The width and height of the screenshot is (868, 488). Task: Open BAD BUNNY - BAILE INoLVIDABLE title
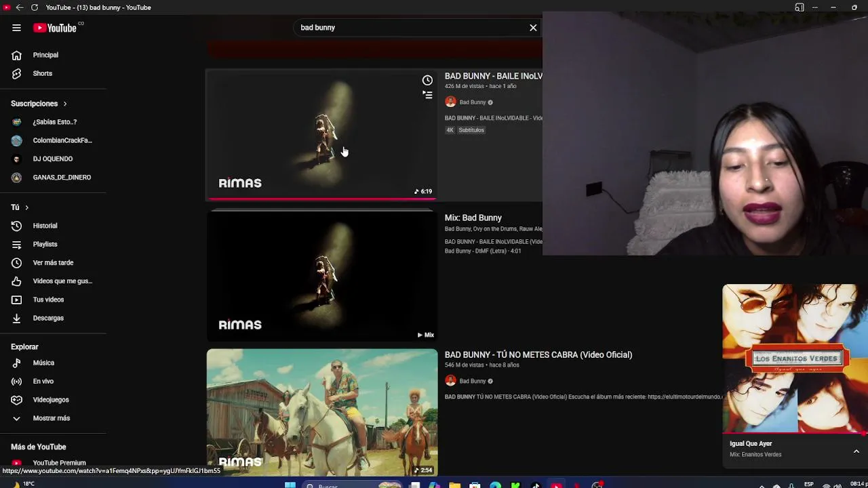494,76
